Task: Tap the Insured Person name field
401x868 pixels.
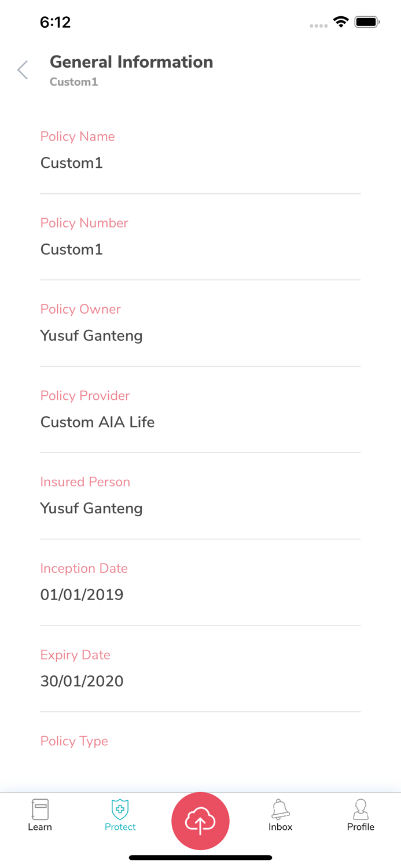Action: (91, 508)
